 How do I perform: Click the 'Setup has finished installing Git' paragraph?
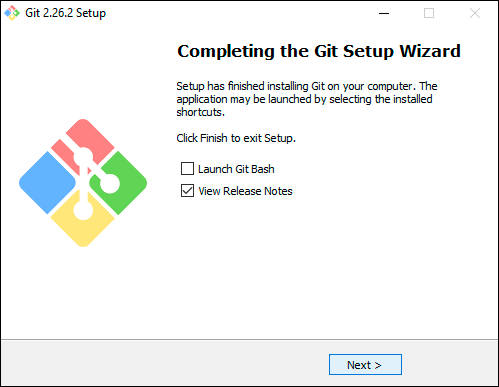point(307,99)
